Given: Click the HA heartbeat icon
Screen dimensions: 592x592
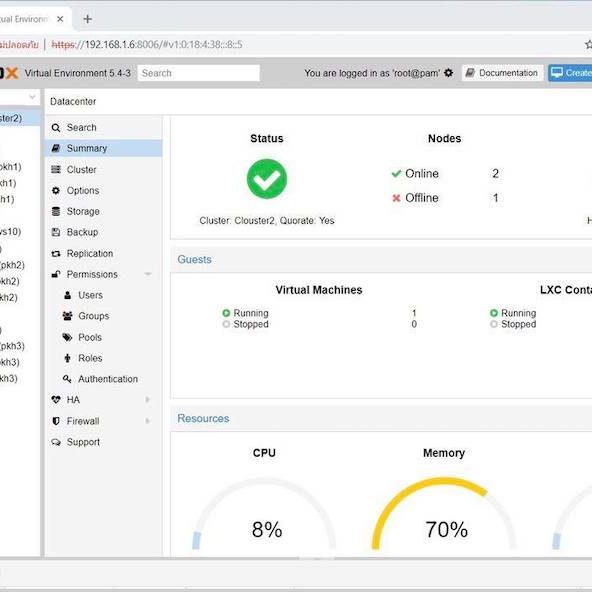Looking at the screenshot, I should [56, 400].
